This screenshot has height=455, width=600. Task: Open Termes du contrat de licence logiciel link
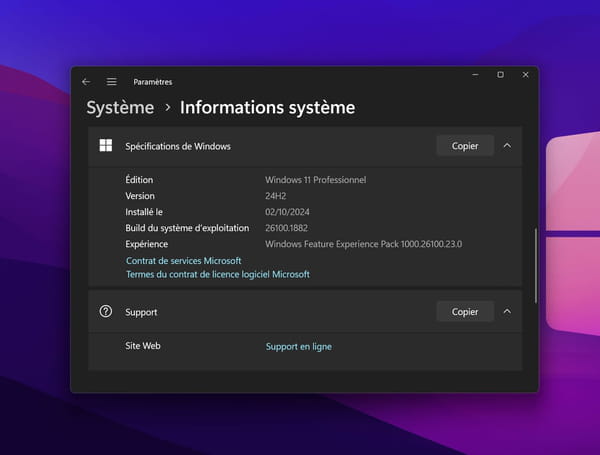pos(218,274)
